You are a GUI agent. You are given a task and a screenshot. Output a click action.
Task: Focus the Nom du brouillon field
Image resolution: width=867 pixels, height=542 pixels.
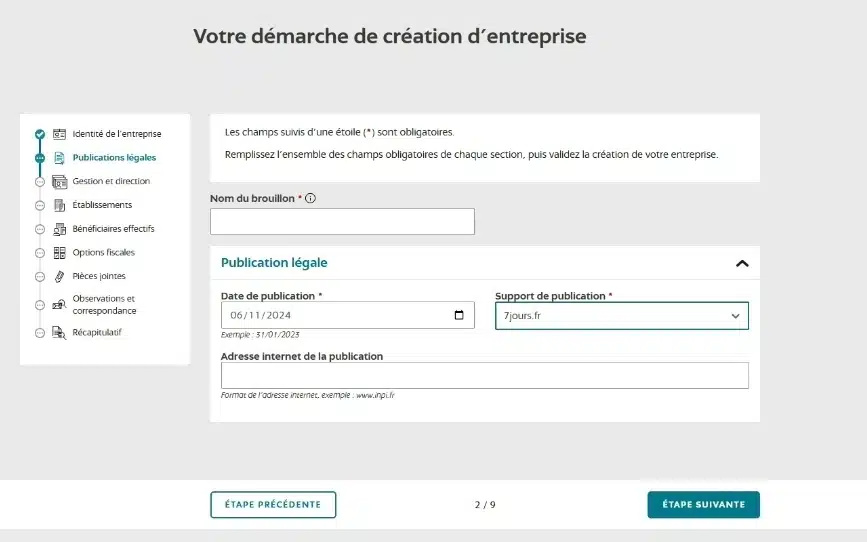click(x=342, y=221)
